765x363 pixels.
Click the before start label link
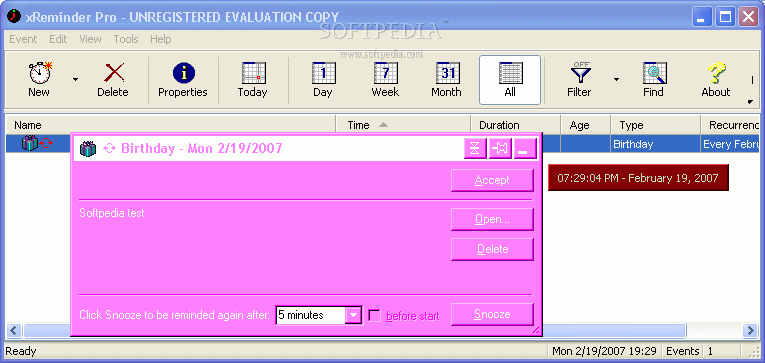pos(413,316)
